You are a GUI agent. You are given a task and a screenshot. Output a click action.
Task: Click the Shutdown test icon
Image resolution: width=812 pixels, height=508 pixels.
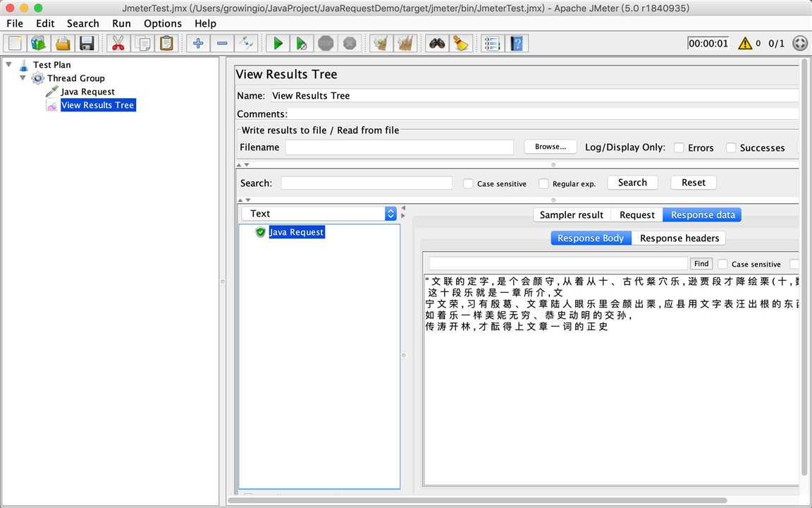[350, 43]
